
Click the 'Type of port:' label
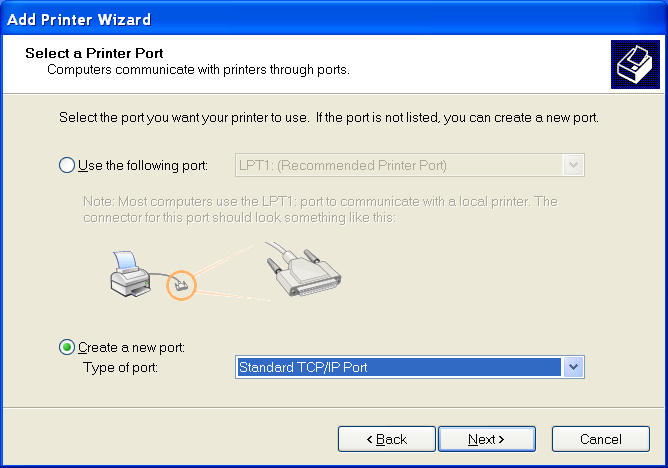click(x=120, y=367)
